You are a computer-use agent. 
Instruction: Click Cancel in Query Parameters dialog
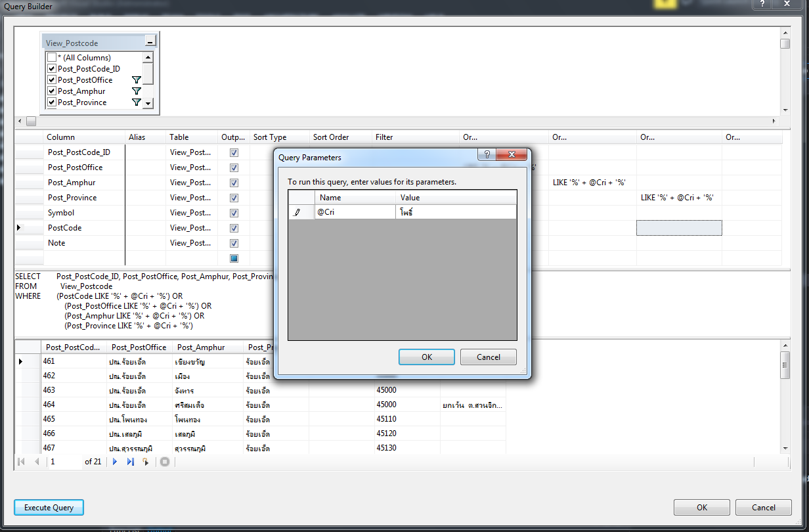(x=489, y=357)
